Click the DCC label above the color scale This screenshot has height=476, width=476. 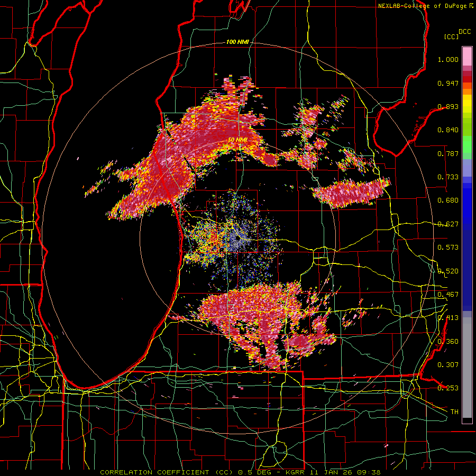click(x=464, y=32)
